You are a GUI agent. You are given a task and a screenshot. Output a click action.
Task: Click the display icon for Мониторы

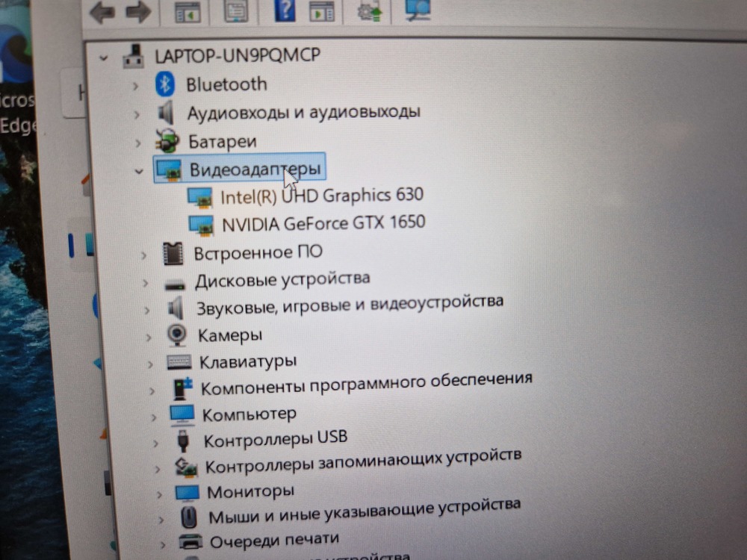pos(187,493)
